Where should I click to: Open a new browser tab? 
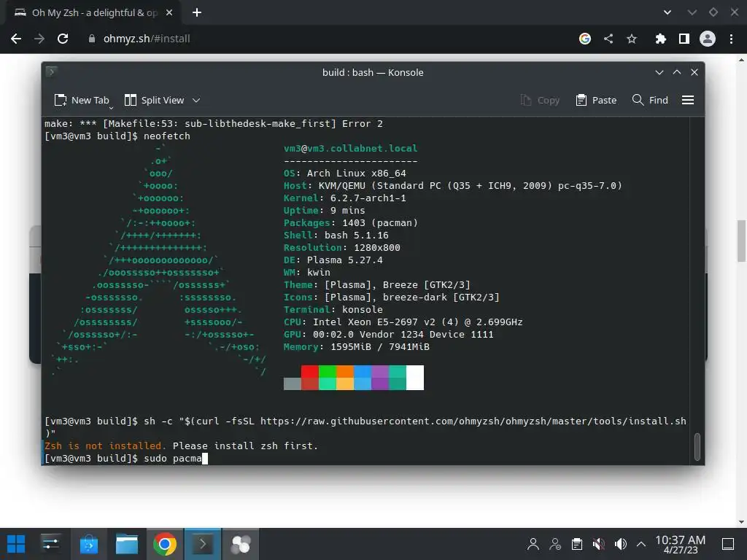pos(197,13)
